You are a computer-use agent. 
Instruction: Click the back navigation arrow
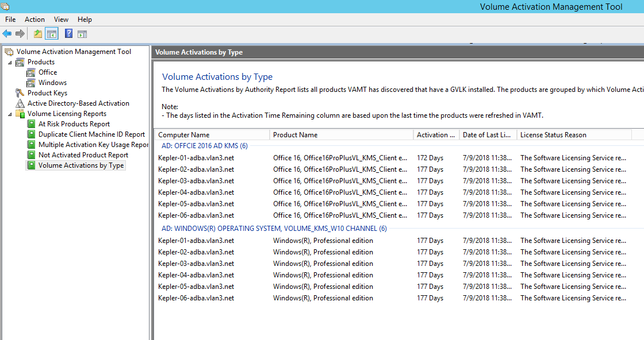tap(6, 33)
